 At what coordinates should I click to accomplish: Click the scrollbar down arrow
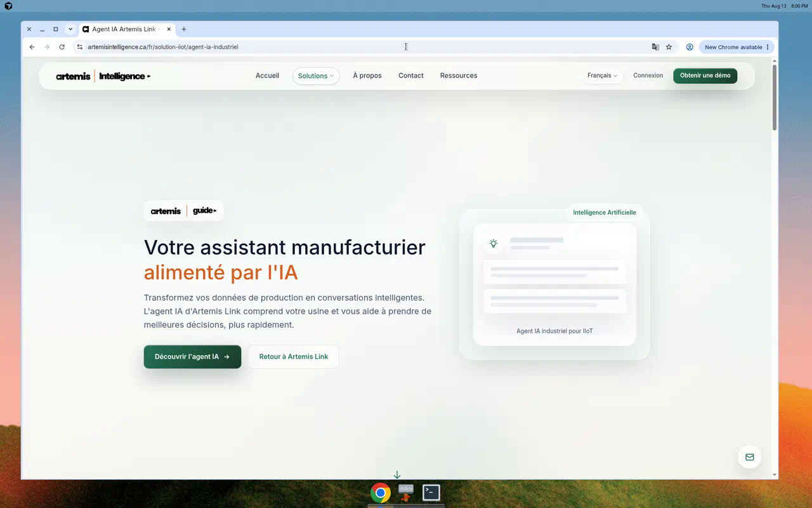775,474
